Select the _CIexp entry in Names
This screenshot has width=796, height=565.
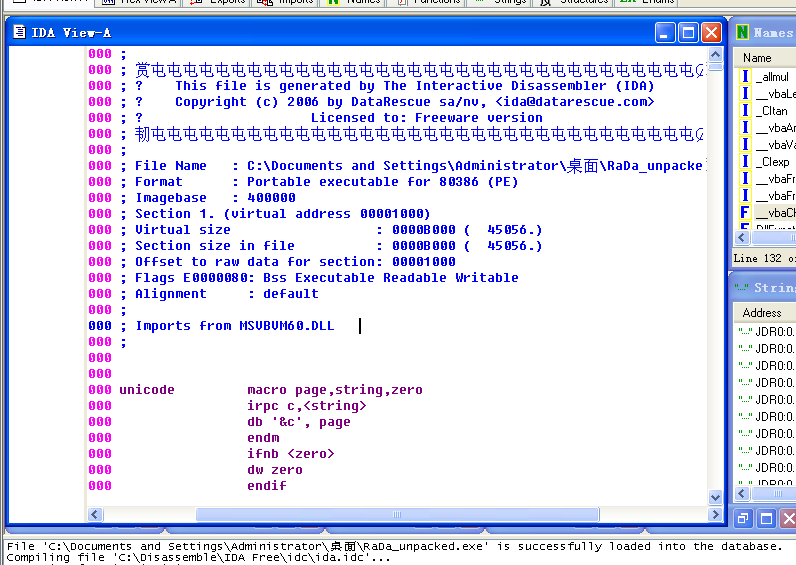point(773,162)
